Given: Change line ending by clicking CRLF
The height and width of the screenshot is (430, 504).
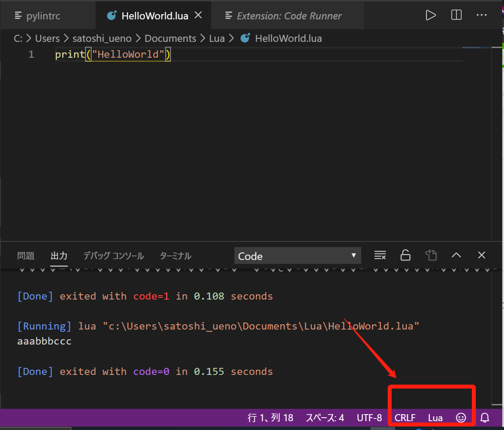Looking at the screenshot, I should click(404, 417).
